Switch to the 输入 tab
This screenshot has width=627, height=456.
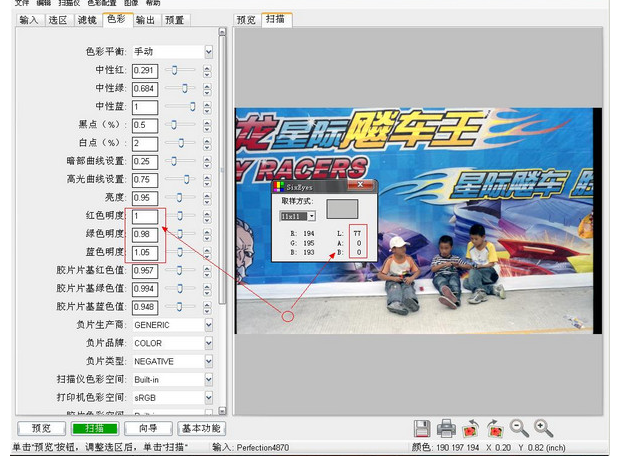(29, 20)
